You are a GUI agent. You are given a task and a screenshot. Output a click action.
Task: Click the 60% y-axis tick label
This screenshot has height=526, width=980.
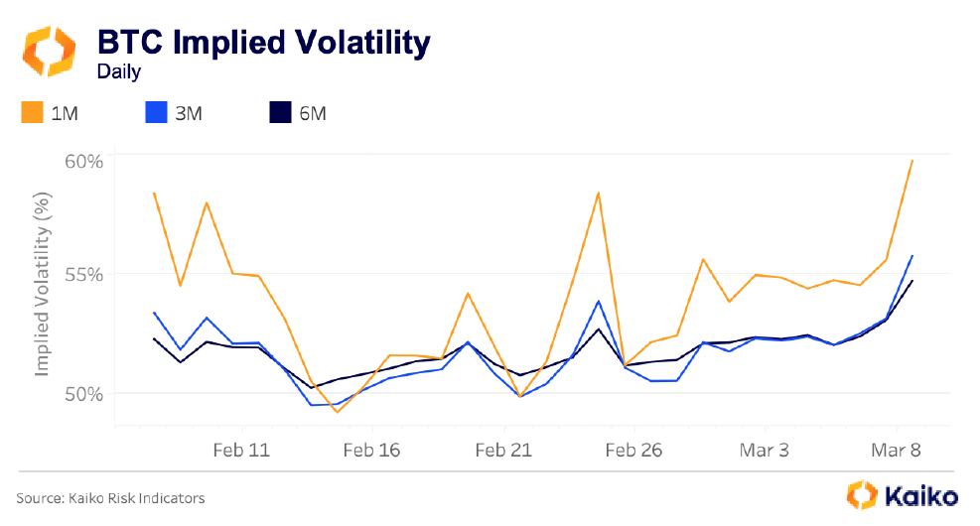[83, 161]
